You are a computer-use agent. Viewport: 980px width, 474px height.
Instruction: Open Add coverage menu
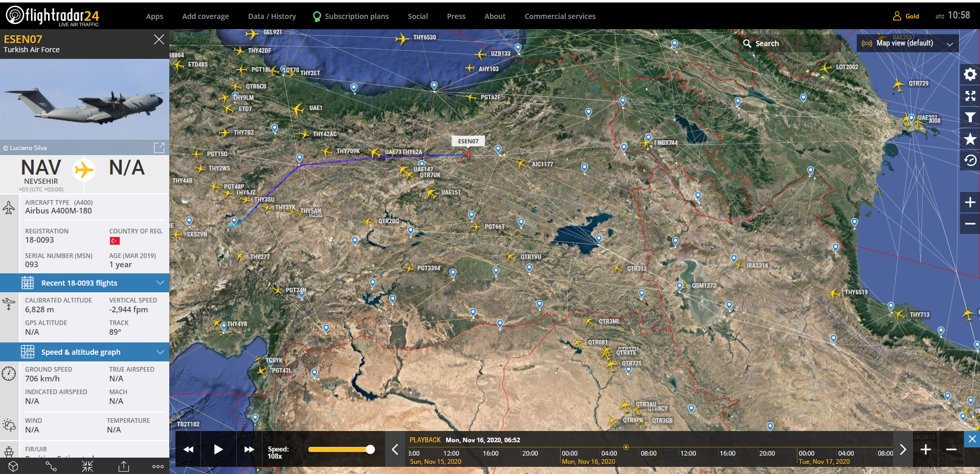pyautogui.click(x=206, y=16)
